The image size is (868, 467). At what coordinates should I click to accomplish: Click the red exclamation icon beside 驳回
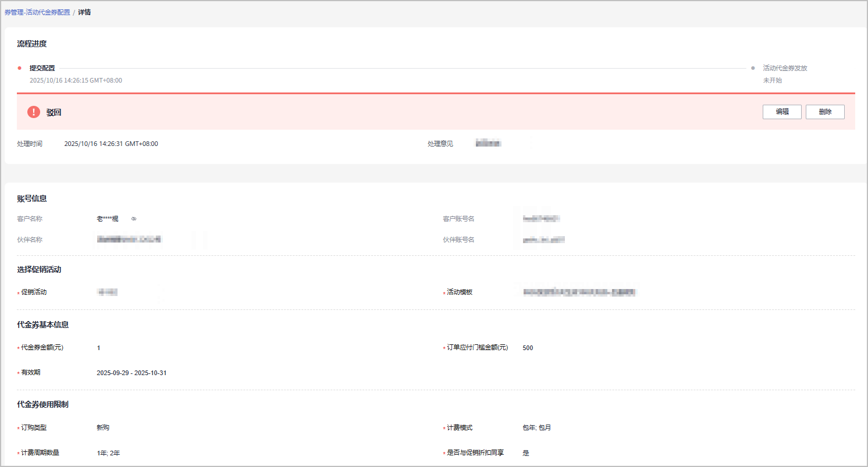(x=34, y=112)
